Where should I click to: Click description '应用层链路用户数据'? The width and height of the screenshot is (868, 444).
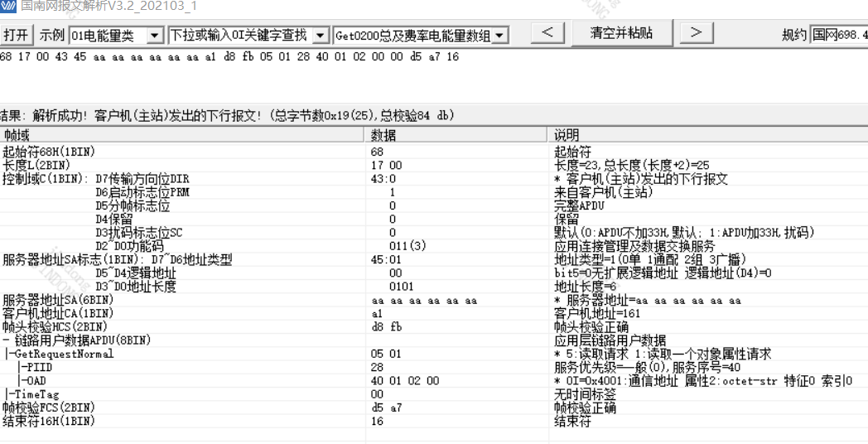tap(610, 340)
